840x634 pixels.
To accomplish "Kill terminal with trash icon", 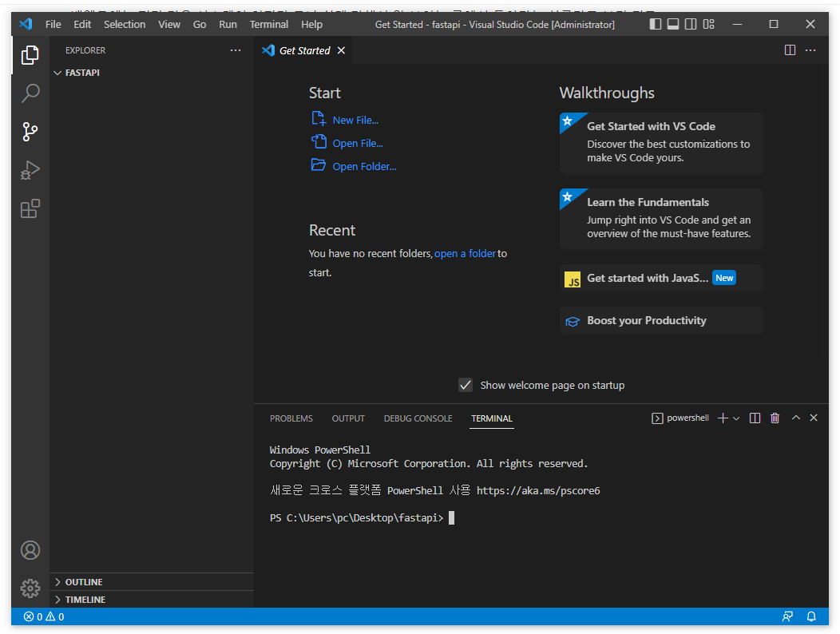I will coord(775,418).
